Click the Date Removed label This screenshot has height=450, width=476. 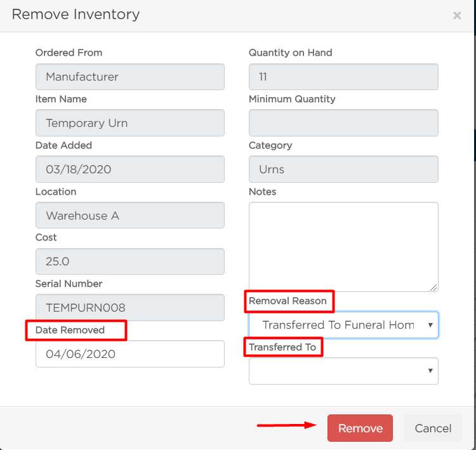point(70,330)
